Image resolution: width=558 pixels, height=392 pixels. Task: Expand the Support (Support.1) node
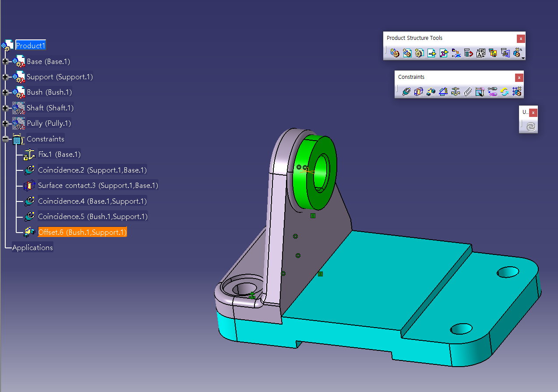(5, 77)
